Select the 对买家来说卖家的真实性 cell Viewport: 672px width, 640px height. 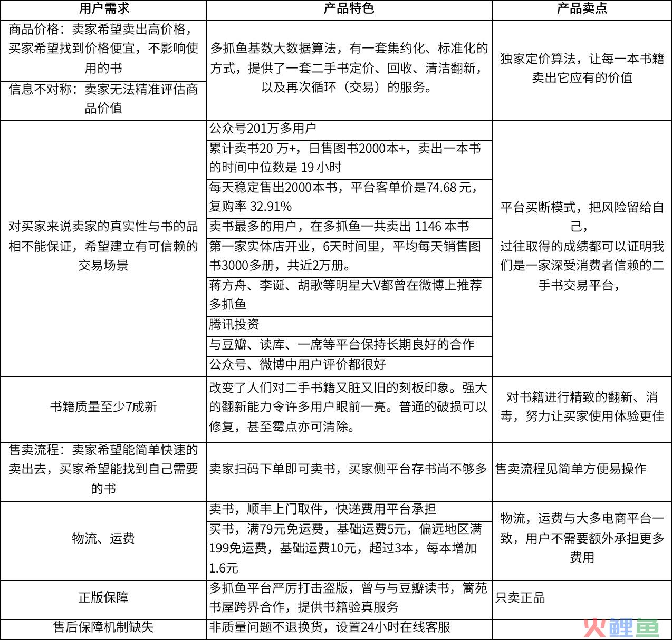[103, 248]
